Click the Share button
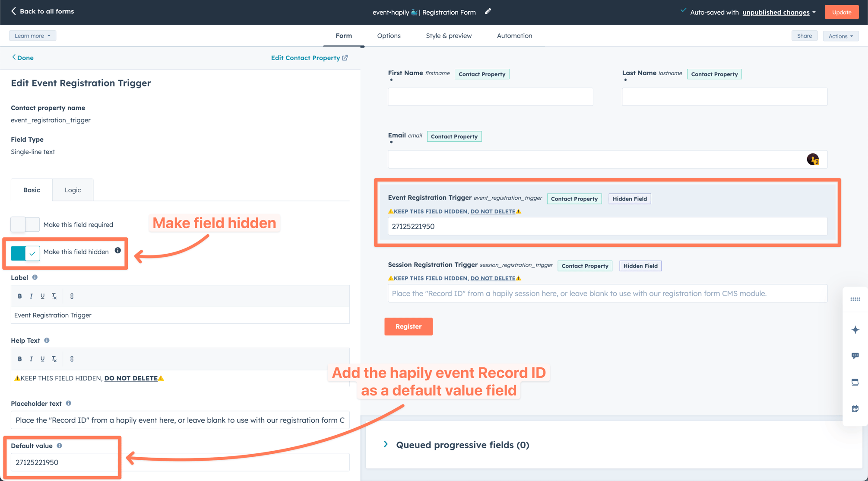 804,36
